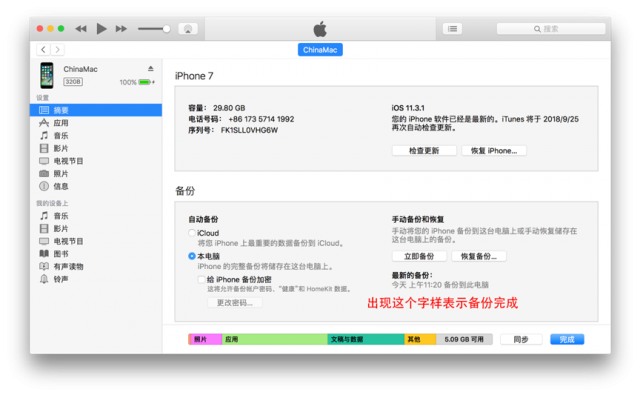640x395 pixels.
Task: Click the iPhone 7 heading
Action: click(194, 76)
